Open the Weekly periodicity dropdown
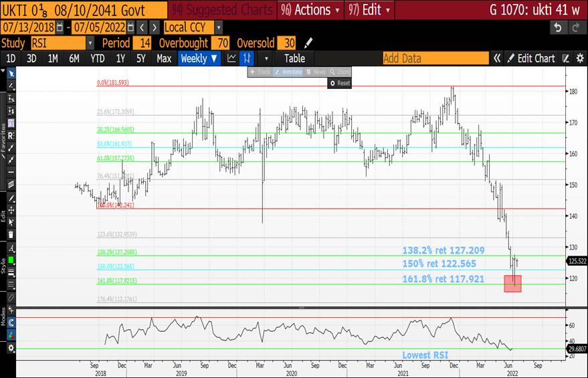 click(x=199, y=58)
